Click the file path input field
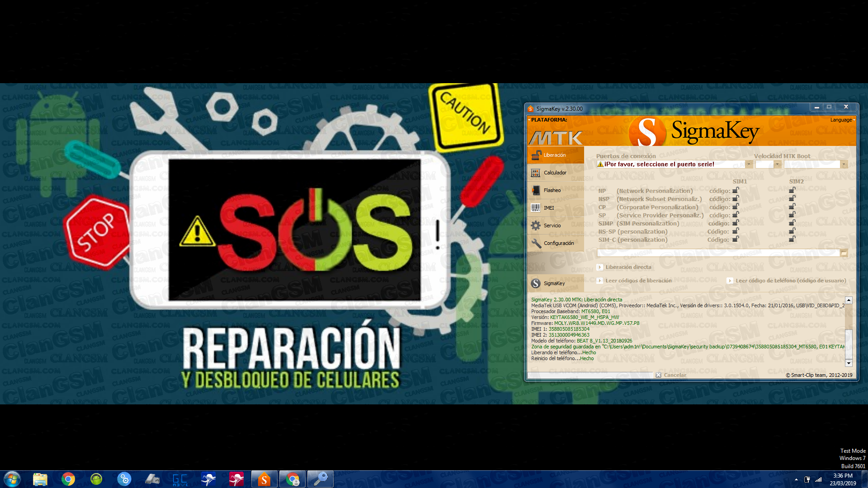The width and height of the screenshot is (868, 488). (718, 253)
